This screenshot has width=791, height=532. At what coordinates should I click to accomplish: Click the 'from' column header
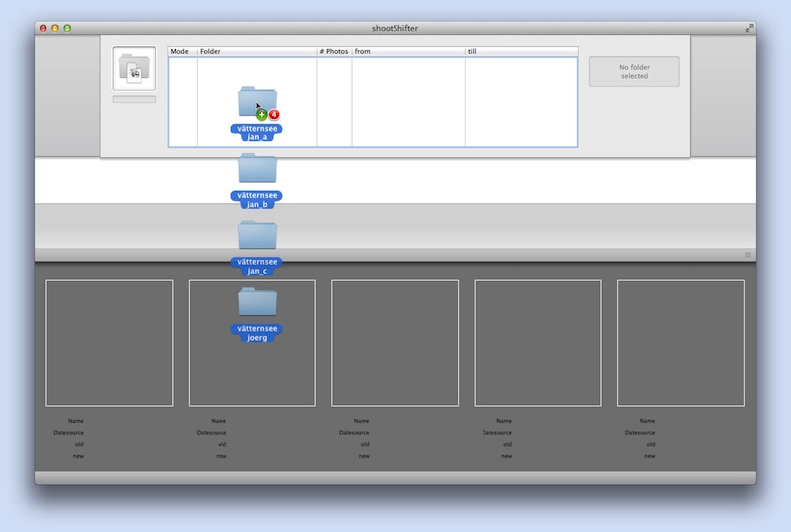407,51
